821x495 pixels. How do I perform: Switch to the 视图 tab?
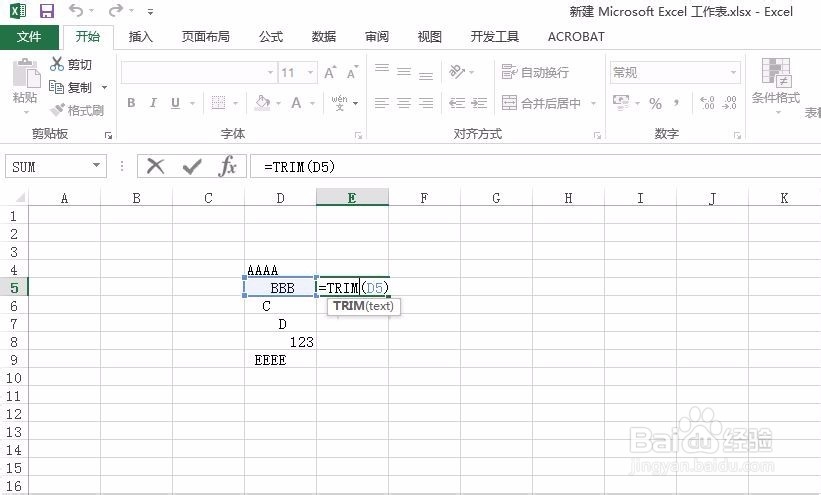429,37
